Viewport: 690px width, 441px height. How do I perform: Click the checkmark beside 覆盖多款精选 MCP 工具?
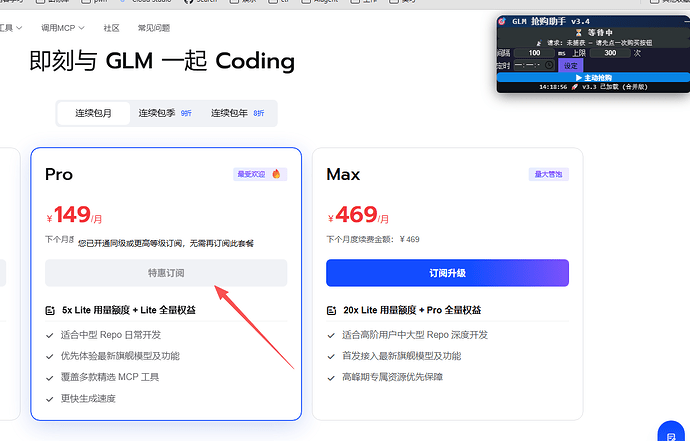[50, 378]
